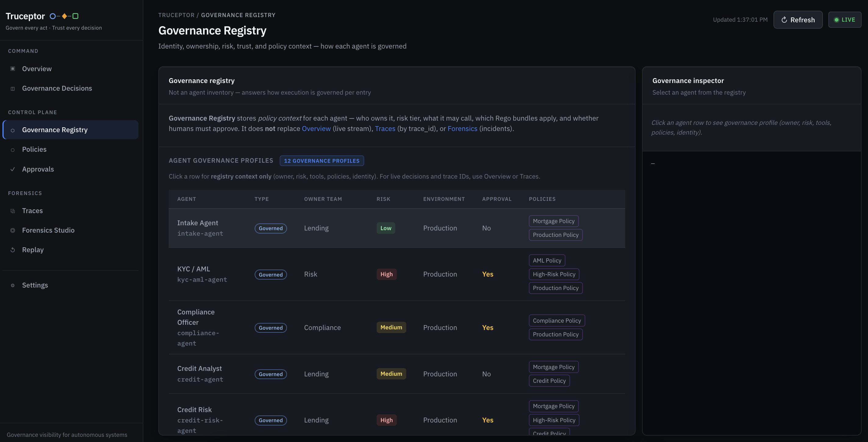Click the circular arrow icon in Refresh
Image resolution: width=868 pixels, height=442 pixels.
(x=784, y=20)
